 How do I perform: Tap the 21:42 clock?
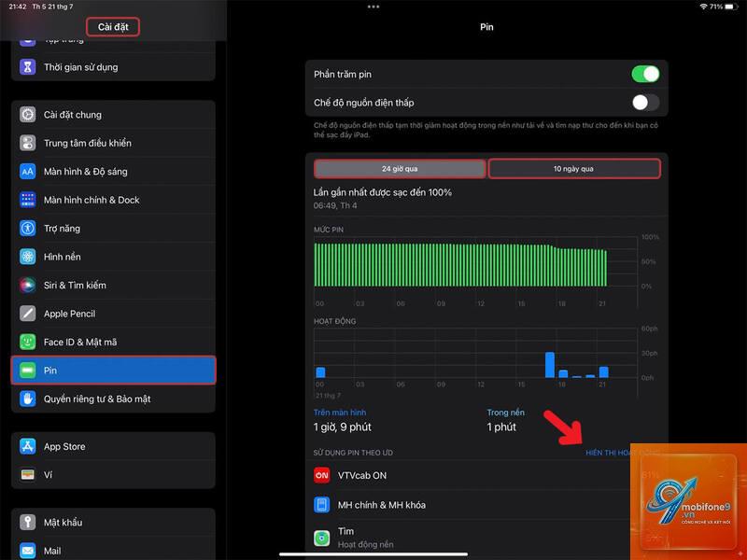point(18,7)
